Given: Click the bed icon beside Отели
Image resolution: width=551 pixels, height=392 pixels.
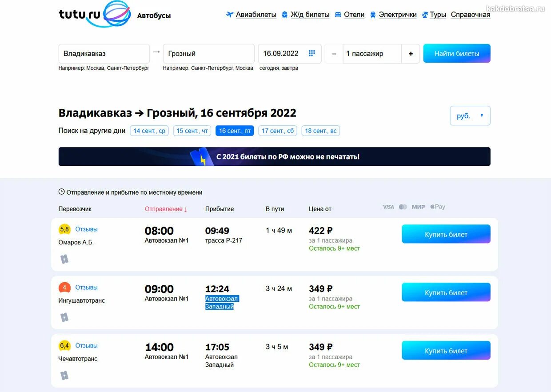Looking at the screenshot, I should click(338, 15).
